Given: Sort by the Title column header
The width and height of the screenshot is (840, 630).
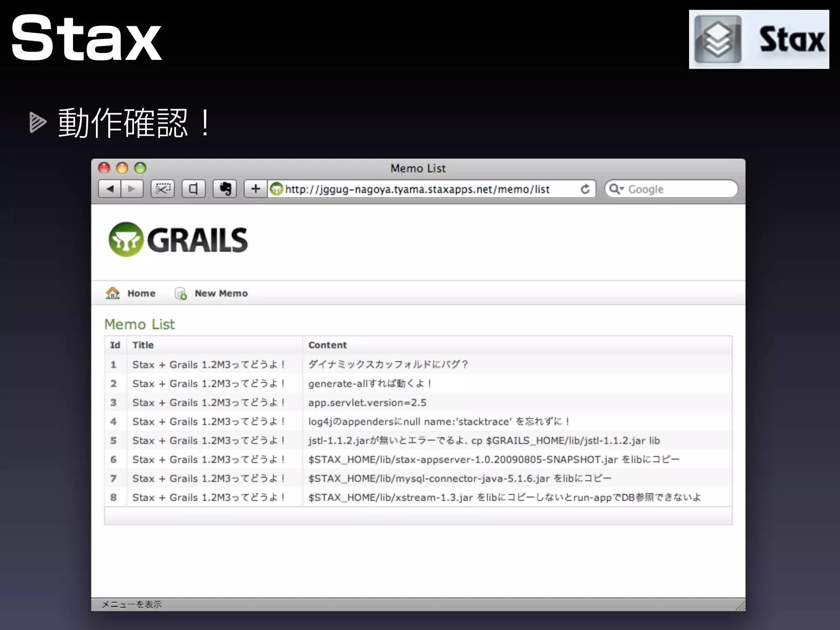Looking at the screenshot, I should coord(143,345).
